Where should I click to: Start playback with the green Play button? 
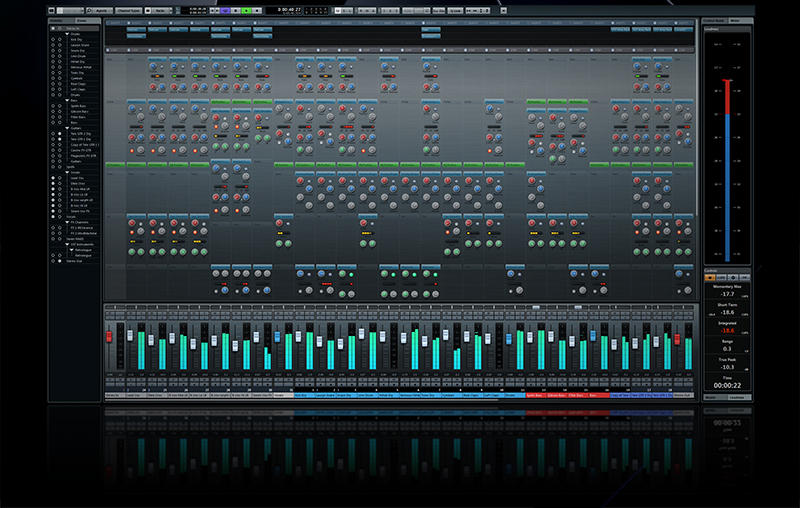246,10
